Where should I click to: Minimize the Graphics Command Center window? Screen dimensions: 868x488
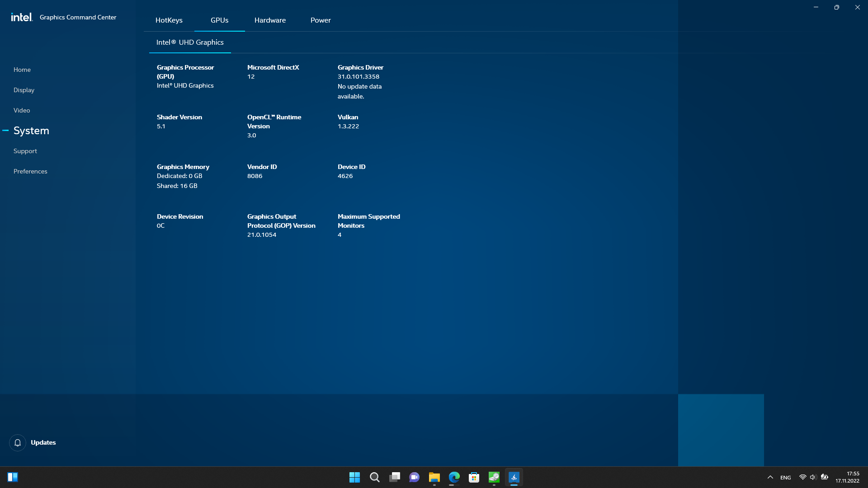[x=816, y=7]
